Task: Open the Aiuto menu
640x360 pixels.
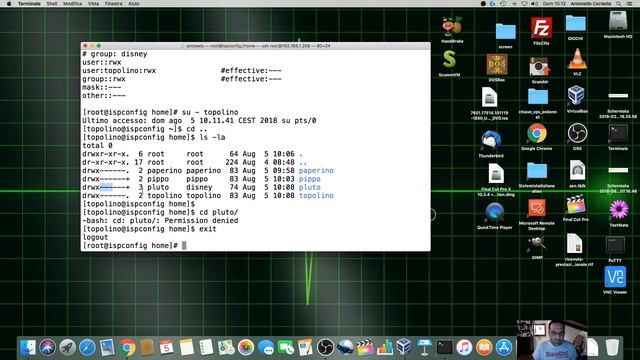Action: 134,3
